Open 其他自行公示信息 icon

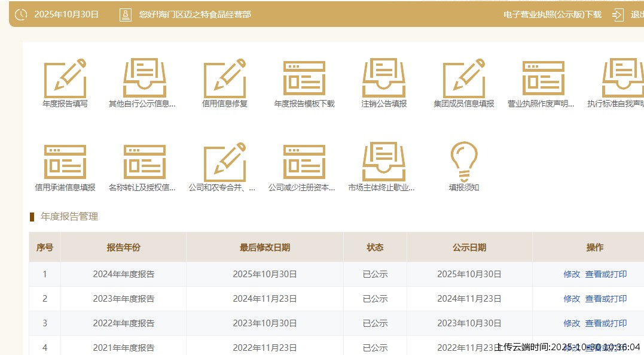click(x=144, y=78)
